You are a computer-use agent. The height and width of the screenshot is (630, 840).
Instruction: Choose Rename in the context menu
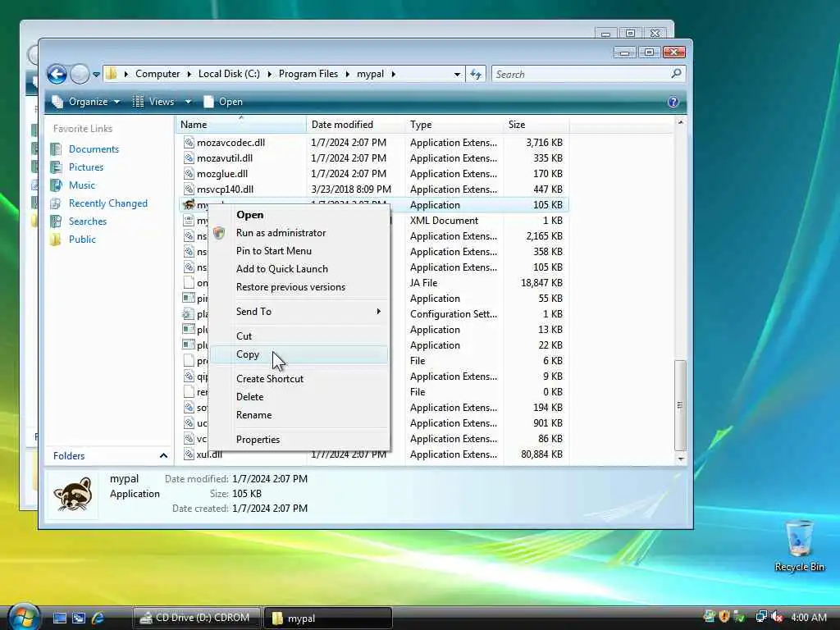tap(299, 415)
